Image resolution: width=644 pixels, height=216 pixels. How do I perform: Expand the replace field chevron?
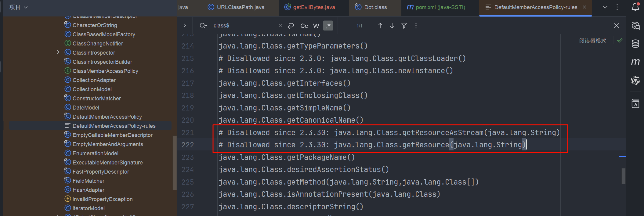(x=185, y=25)
